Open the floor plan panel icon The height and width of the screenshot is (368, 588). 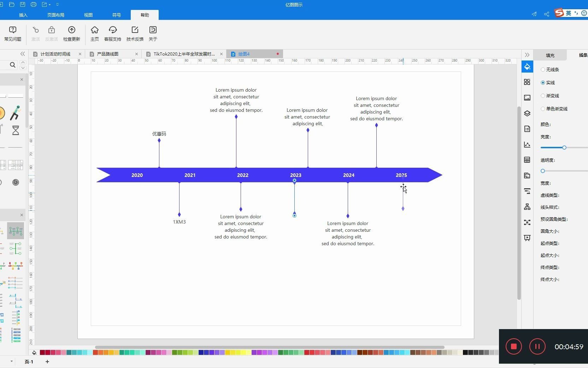pos(527,176)
